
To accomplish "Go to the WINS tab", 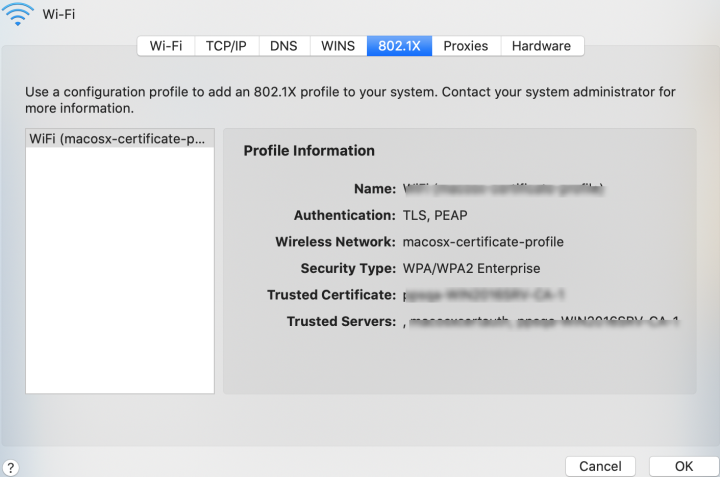I will coord(337,46).
